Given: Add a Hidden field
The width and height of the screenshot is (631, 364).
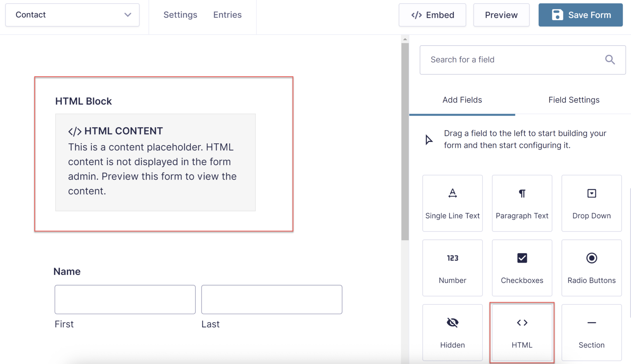Looking at the screenshot, I should (452, 332).
